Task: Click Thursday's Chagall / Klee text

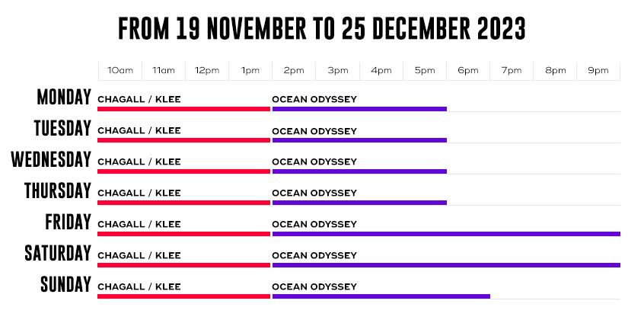Action: (x=139, y=194)
